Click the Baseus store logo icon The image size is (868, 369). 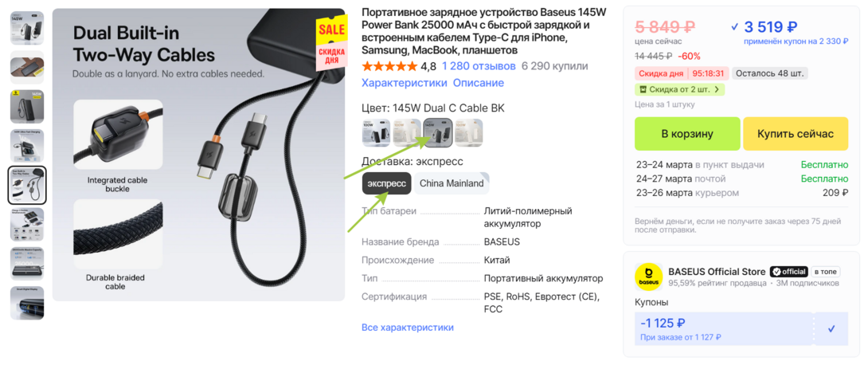pos(649,277)
